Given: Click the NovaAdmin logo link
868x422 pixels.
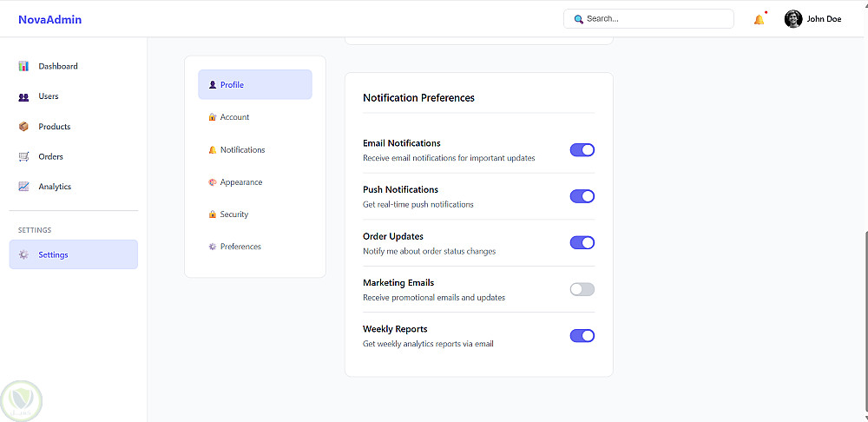Looking at the screenshot, I should [49, 19].
